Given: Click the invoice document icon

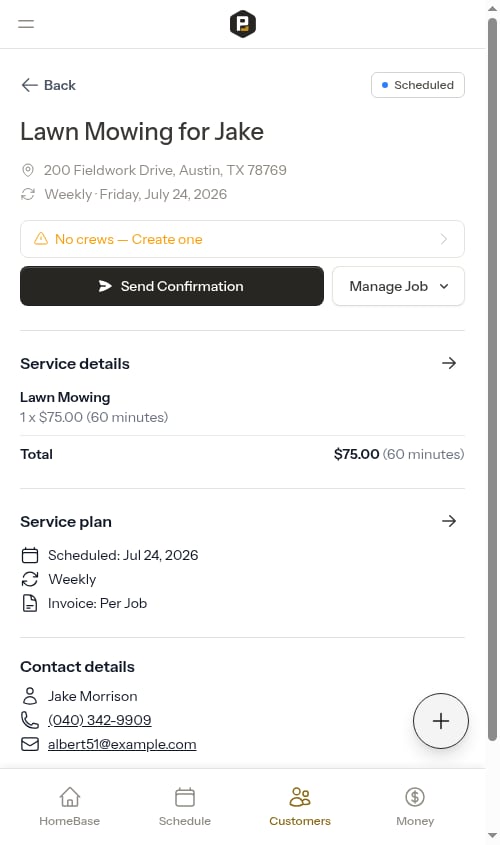Looking at the screenshot, I should coord(30,603).
